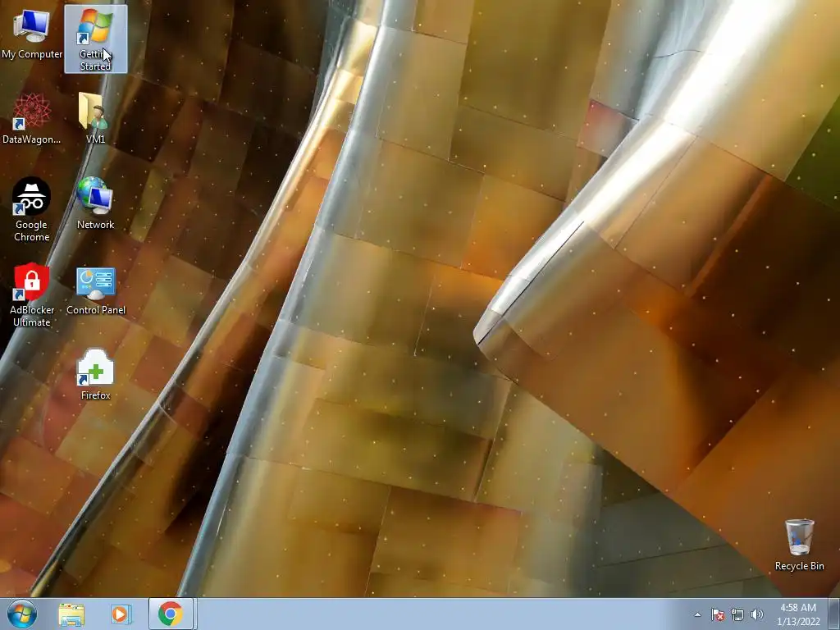The width and height of the screenshot is (840, 630).
Task: Click the clock showing 4:58 AM
Action: pyautogui.click(x=798, y=614)
